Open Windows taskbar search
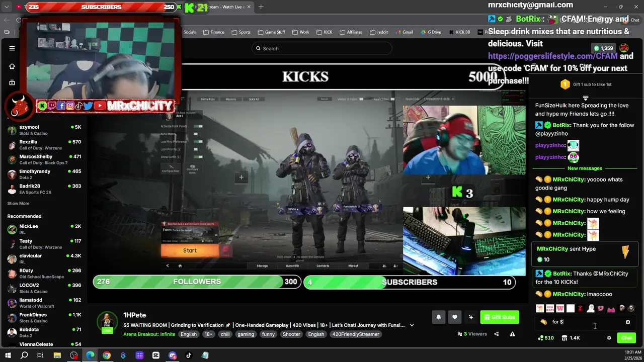The image size is (644, 362). pyautogui.click(x=24, y=355)
